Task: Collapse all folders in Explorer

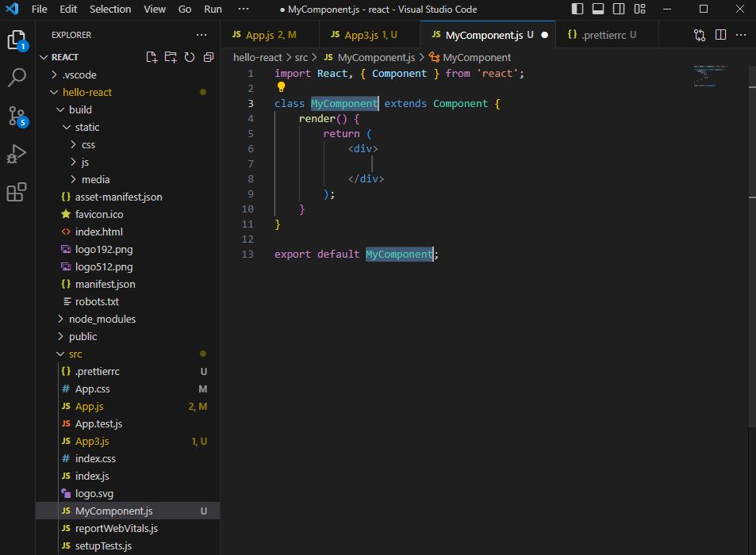Action: pos(209,57)
